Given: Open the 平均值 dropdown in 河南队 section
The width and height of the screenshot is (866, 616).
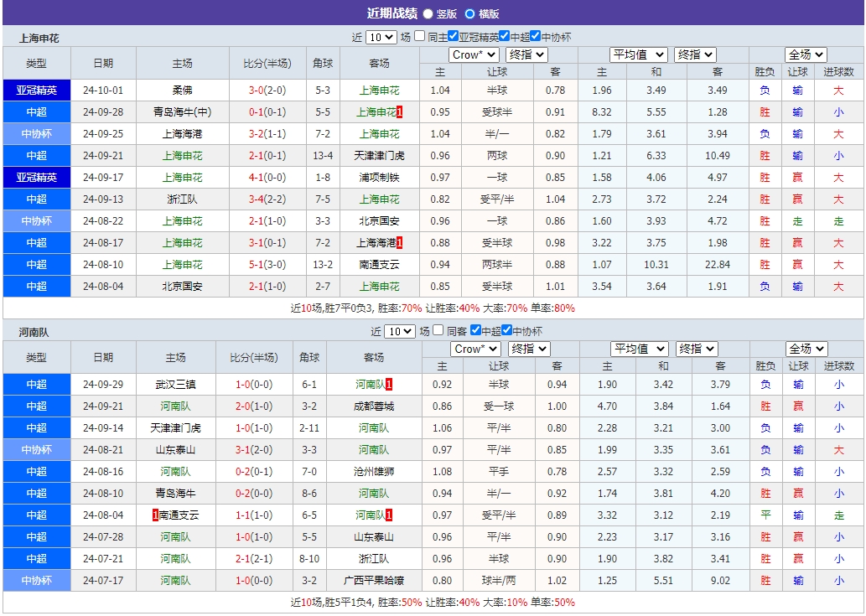Looking at the screenshot, I should coord(639,348).
